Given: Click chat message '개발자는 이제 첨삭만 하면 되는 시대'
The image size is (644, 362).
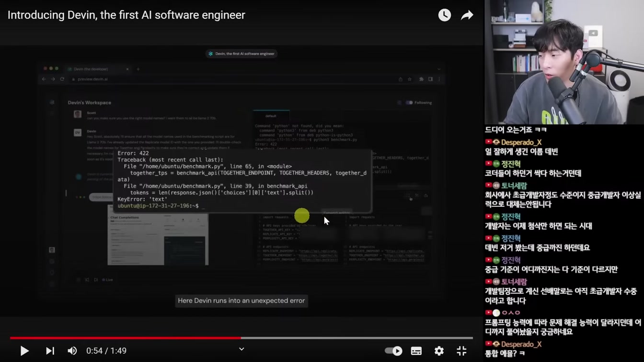Looking at the screenshot, I should click(x=539, y=226).
